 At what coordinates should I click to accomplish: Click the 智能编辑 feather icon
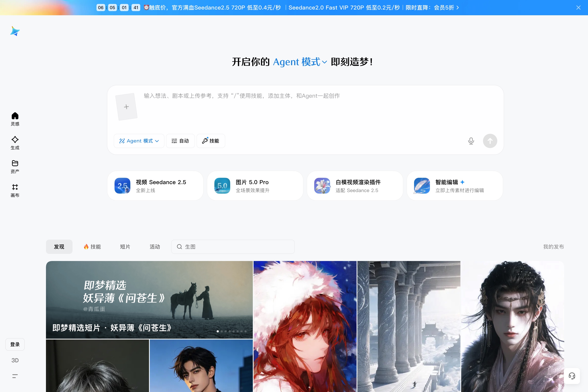pyautogui.click(x=422, y=186)
